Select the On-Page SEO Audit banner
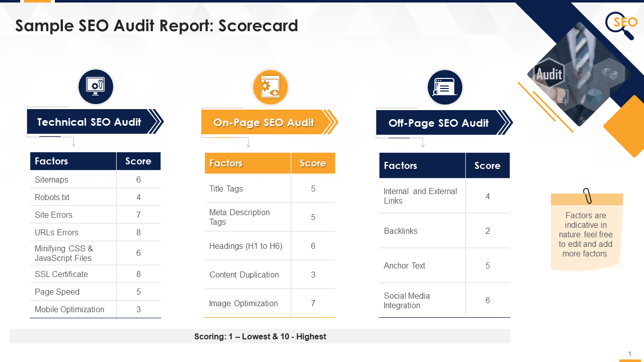Viewport: 644px width, 362px height. point(264,122)
